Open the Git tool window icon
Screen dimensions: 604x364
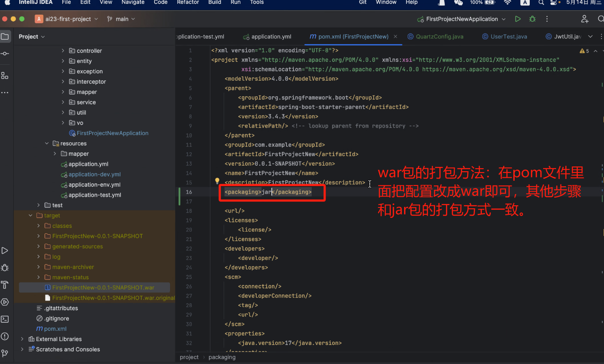coord(5,354)
